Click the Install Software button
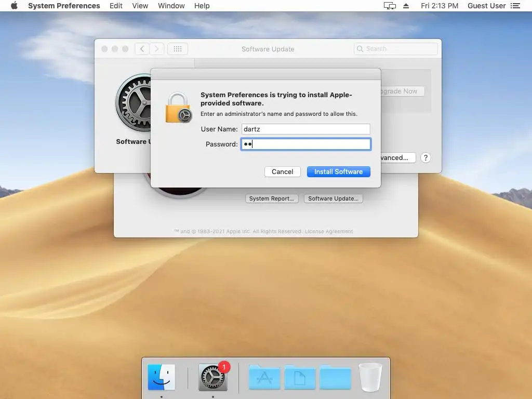 [338, 171]
